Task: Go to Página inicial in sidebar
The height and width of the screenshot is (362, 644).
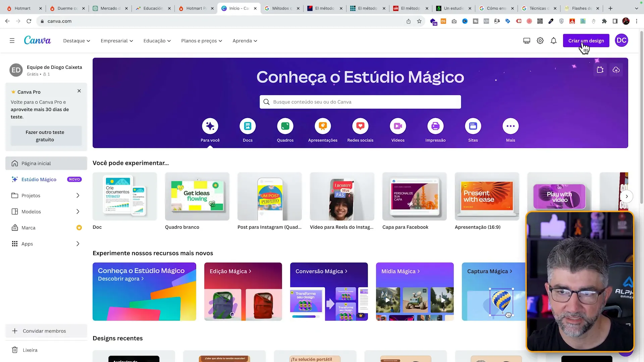Action: click(46, 163)
